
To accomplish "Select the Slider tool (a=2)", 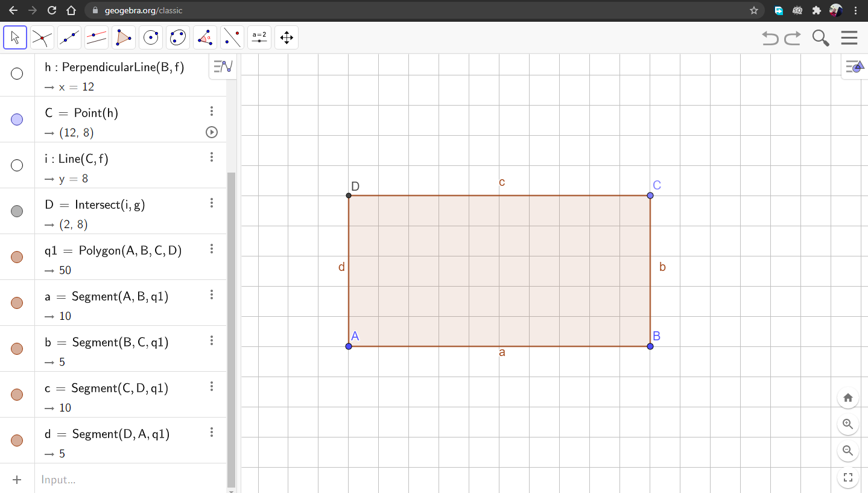I will point(259,37).
